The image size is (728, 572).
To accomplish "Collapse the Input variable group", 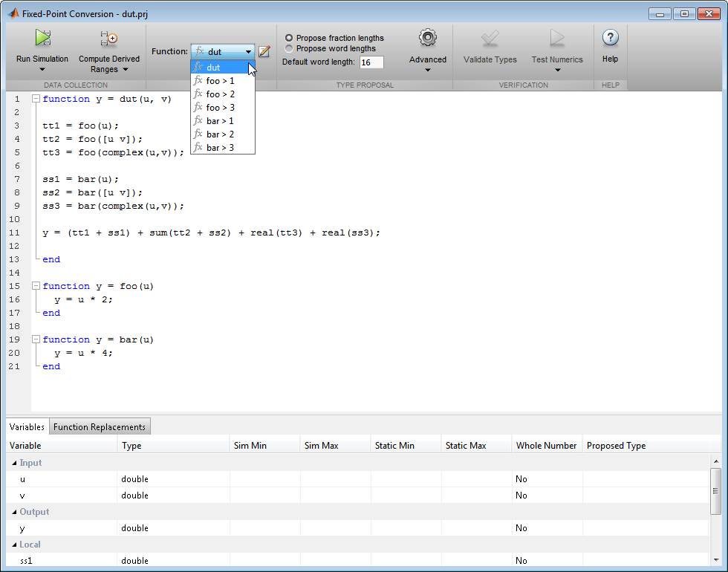I will click(13, 463).
